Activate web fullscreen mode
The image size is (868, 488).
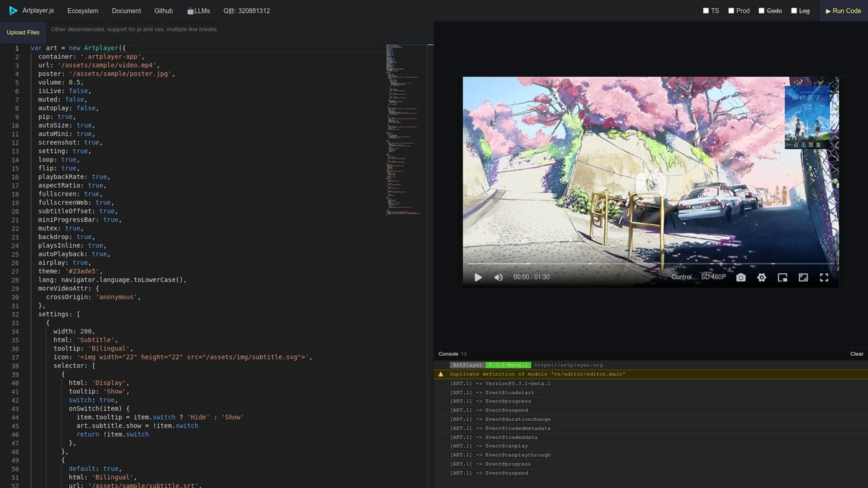click(803, 277)
